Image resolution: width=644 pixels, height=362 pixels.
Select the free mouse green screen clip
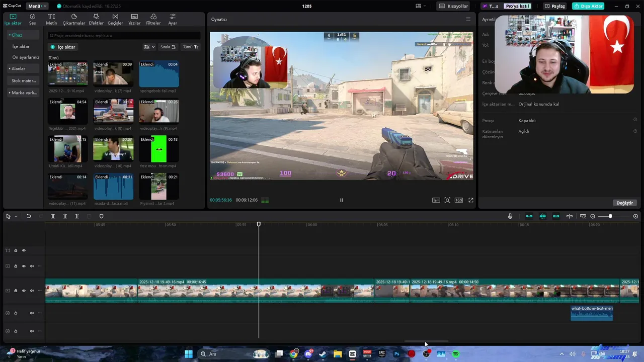159,149
